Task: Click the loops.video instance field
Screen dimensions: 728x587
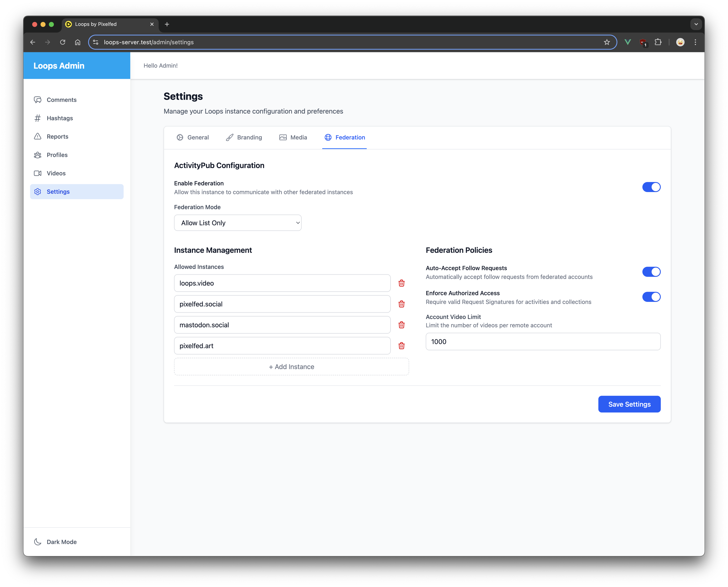Action: click(x=282, y=283)
